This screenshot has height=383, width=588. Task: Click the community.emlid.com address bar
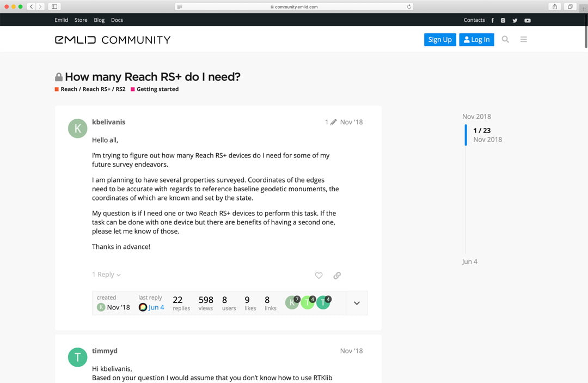pyautogui.click(x=294, y=7)
